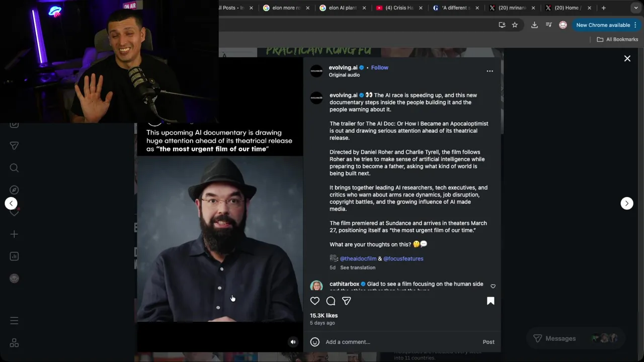644x362 pixels.
Task: Open Instagram sidebar Dashboard chart icon
Action: click(x=14, y=256)
